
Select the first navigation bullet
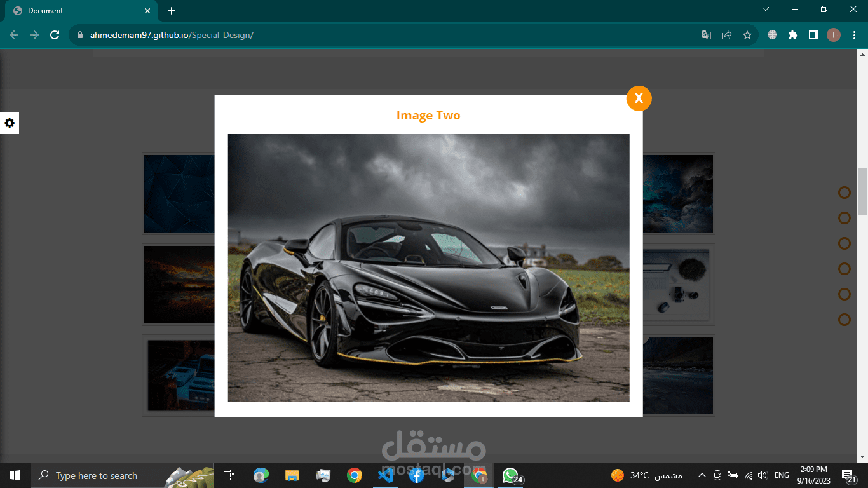pyautogui.click(x=844, y=193)
